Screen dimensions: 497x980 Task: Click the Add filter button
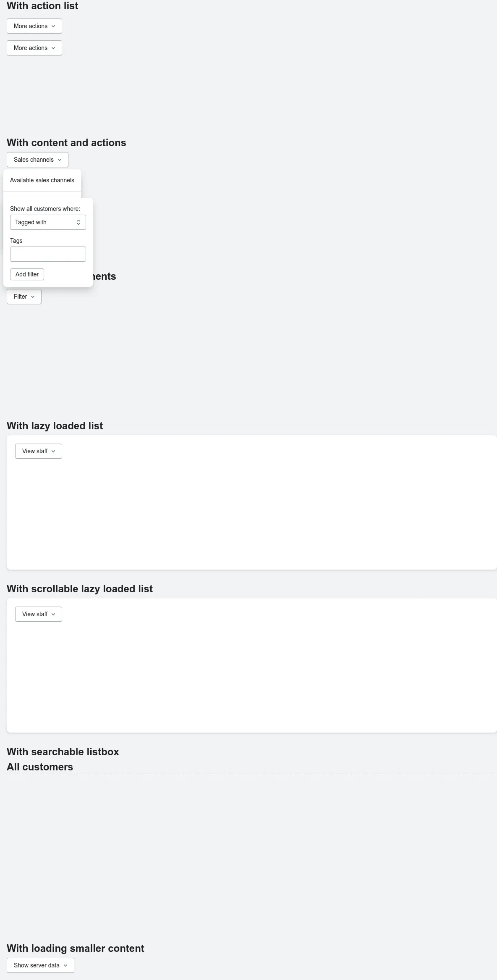(x=27, y=274)
